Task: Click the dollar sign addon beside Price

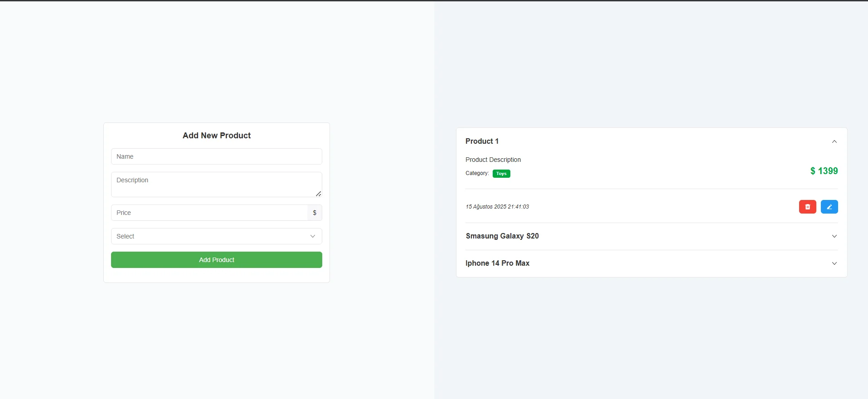Action: pyautogui.click(x=315, y=213)
